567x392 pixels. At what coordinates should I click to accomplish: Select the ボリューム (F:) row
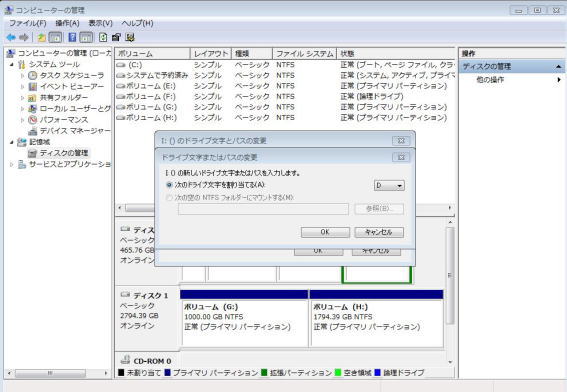pos(285,97)
